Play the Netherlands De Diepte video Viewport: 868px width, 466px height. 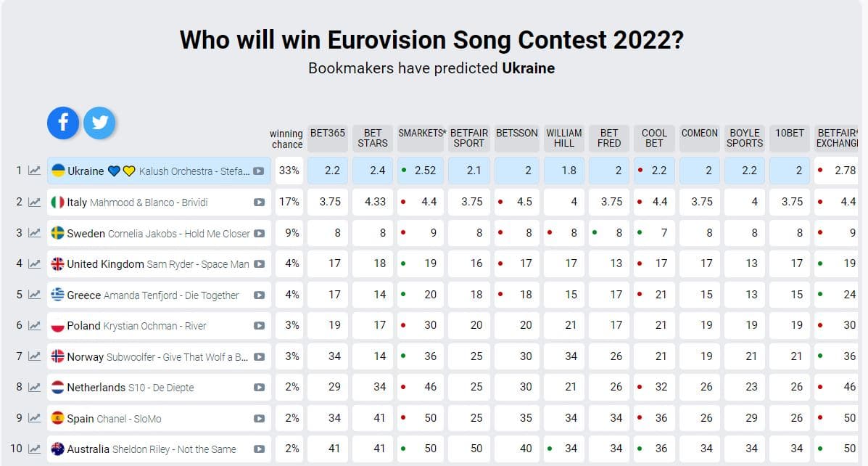click(259, 388)
